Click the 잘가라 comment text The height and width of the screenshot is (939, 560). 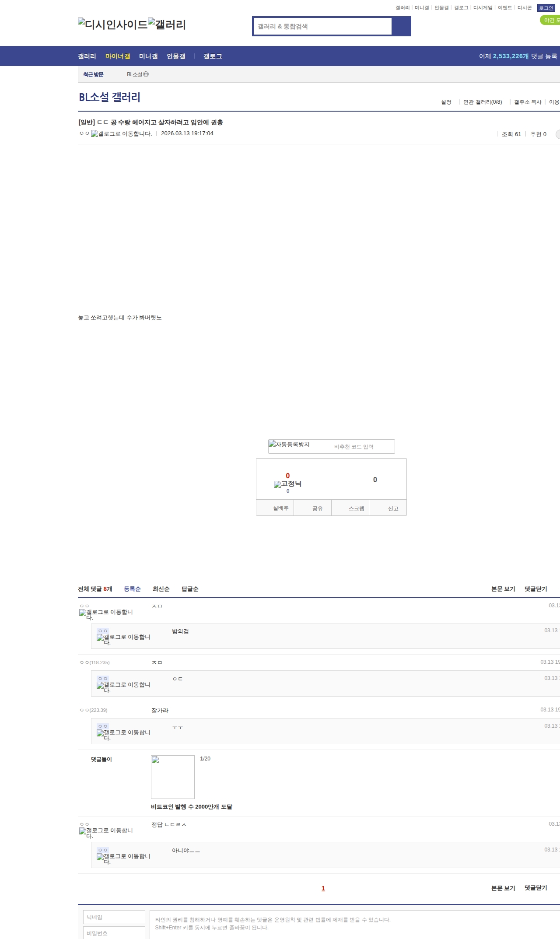pos(160,711)
